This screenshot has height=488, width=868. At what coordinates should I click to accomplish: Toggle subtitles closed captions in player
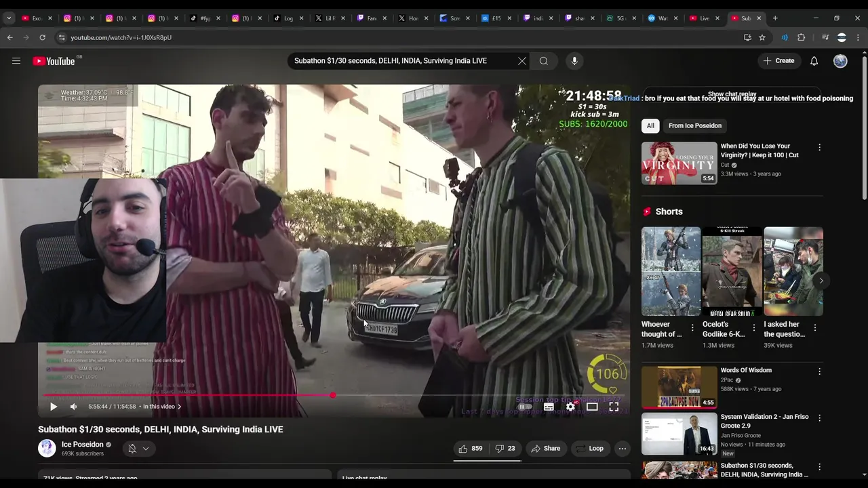pos(549,407)
